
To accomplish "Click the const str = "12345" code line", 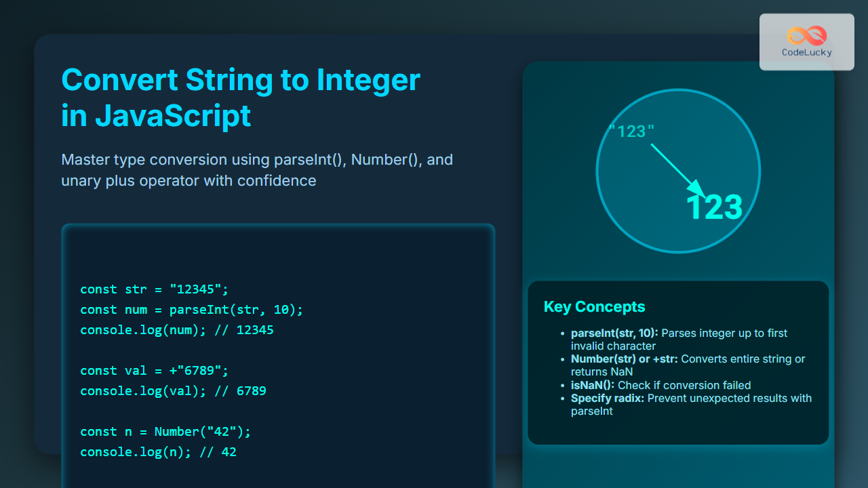I will point(155,289).
